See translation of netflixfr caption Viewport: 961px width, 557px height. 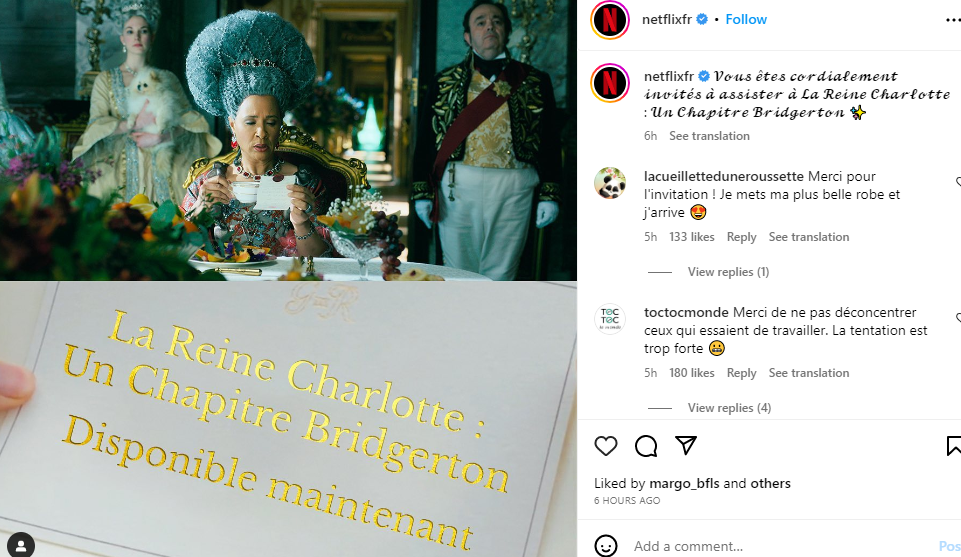pyautogui.click(x=709, y=136)
